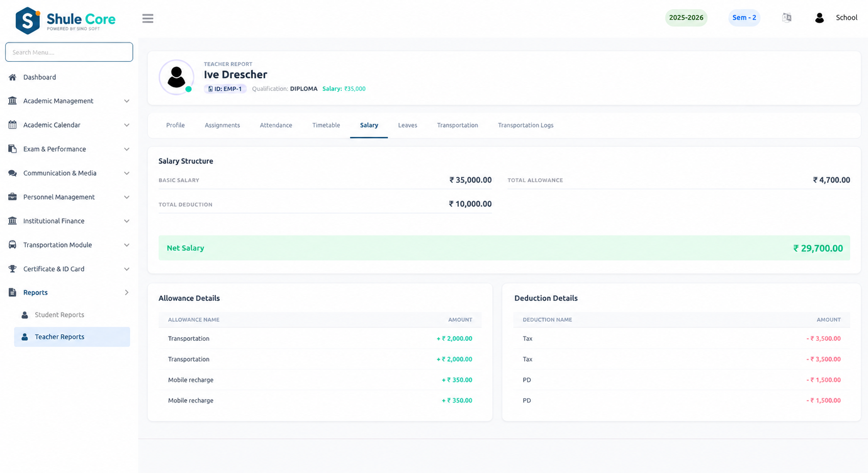Image resolution: width=868 pixels, height=473 pixels.
Task: Click the Shule Core logo
Action: [x=65, y=20]
